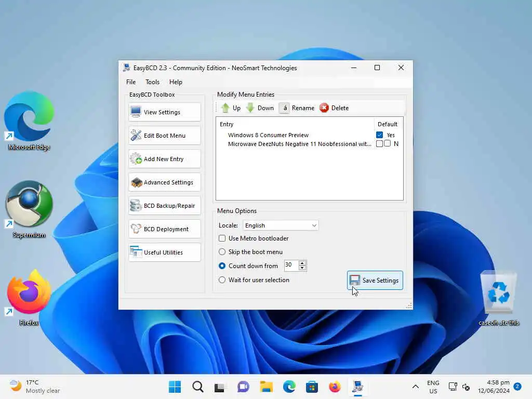Open File Explorer from the taskbar

coord(267,387)
